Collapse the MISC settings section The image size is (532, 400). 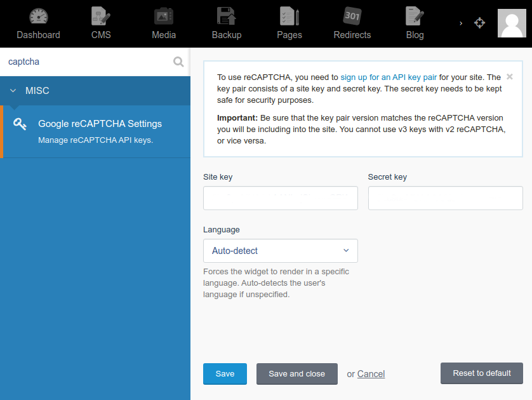point(95,91)
